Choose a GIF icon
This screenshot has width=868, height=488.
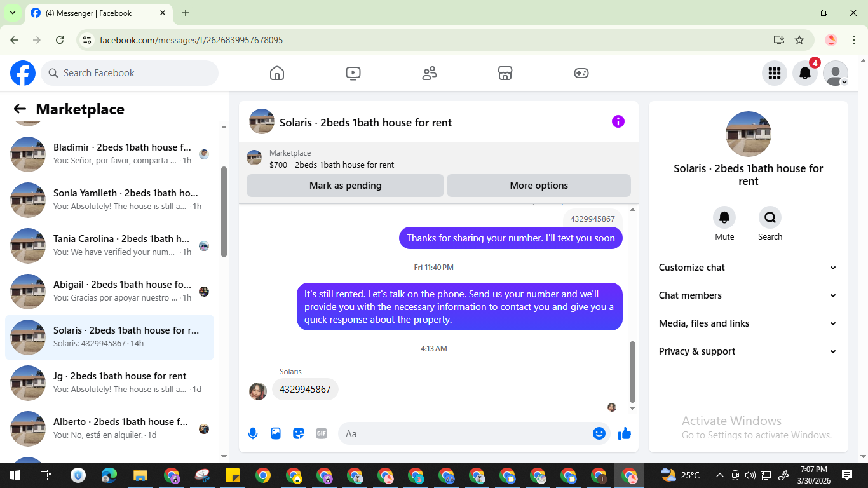pyautogui.click(x=322, y=433)
